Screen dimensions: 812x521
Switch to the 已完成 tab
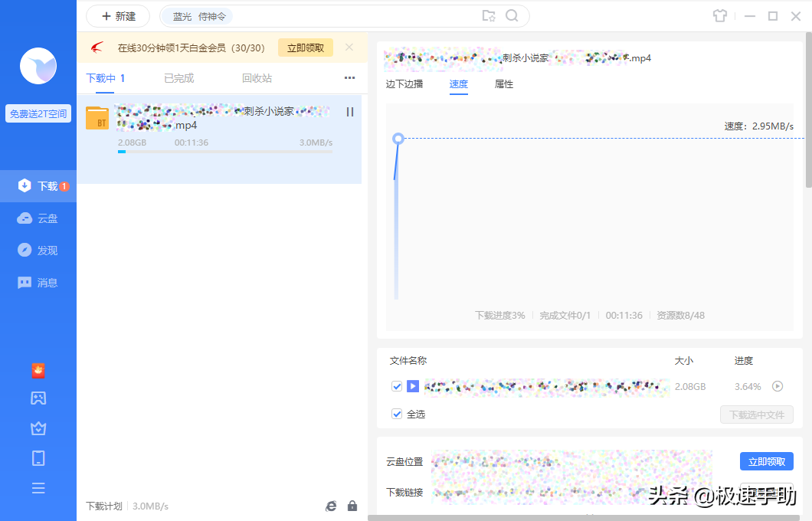point(178,77)
